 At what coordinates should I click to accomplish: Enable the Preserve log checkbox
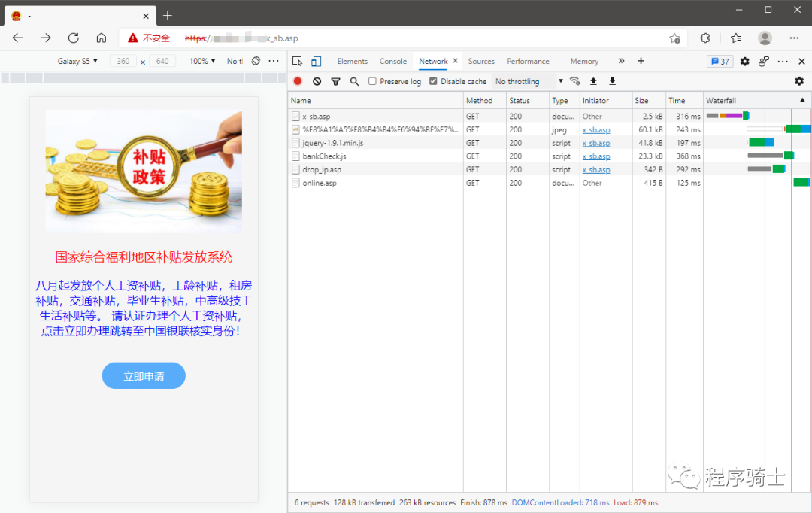coord(371,81)
